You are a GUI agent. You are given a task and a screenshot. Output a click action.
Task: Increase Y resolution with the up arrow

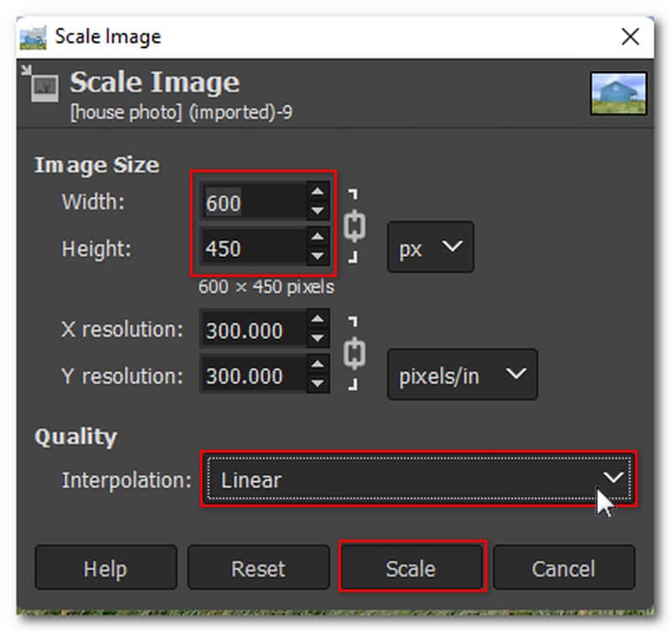coord(318,364)
